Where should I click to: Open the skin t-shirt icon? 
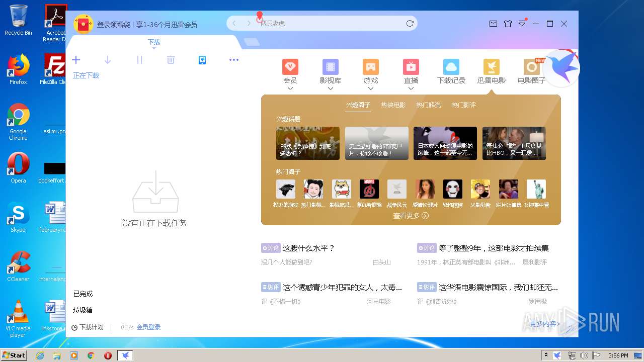point(508,24)
